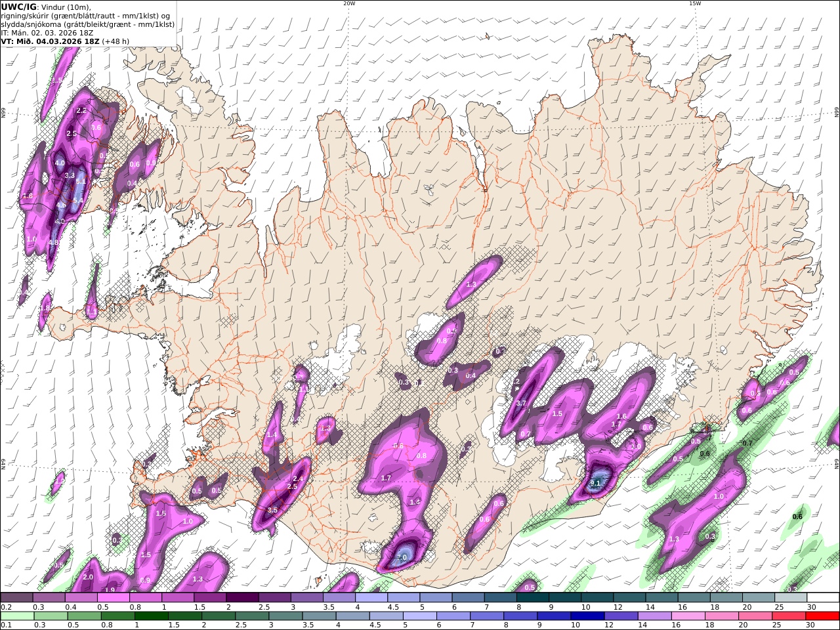Select the snow legend swatch between 20 and 25

pyautogui.click(x=759, y=597)
